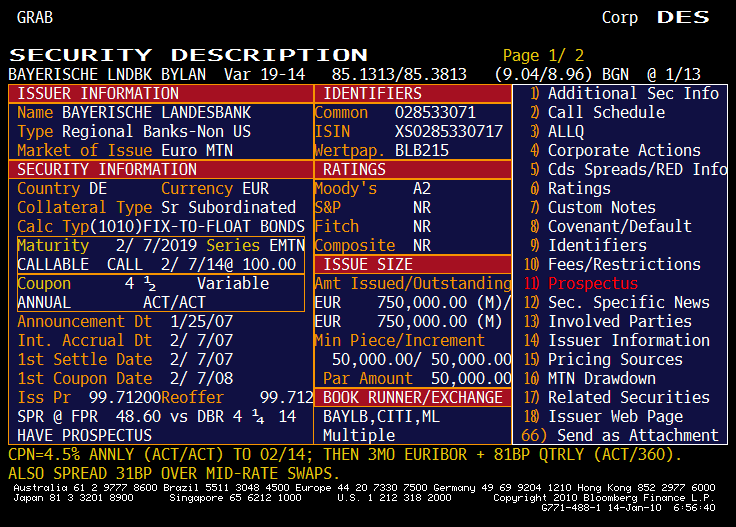Open the Issuer Web Page link
736x527 pixels.
[x=615, y=416]
